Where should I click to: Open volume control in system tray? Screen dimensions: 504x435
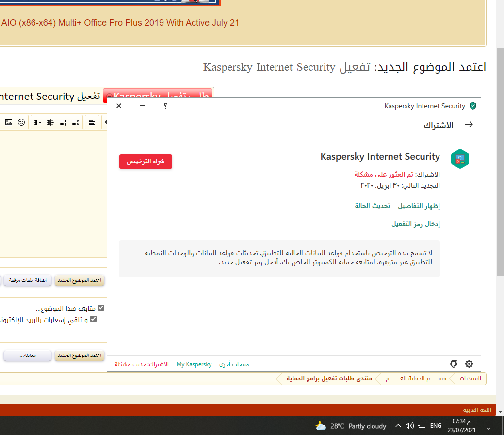coord(409,426)
